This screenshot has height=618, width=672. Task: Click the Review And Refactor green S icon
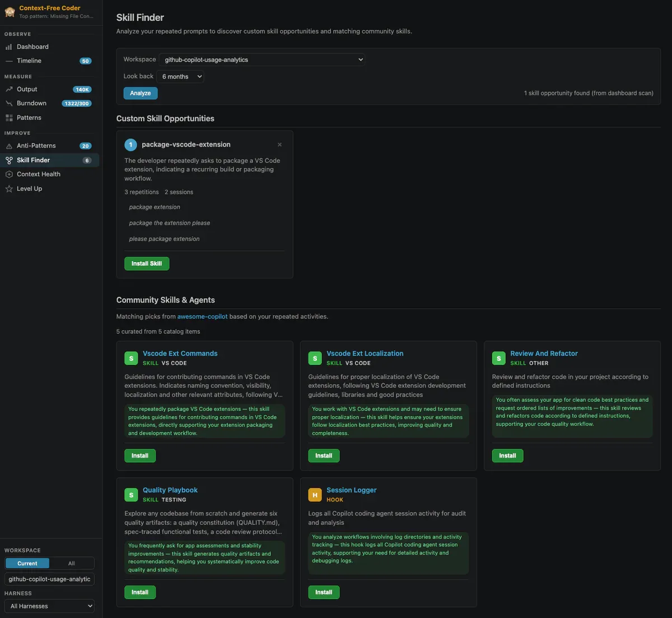tap(498, 358)
